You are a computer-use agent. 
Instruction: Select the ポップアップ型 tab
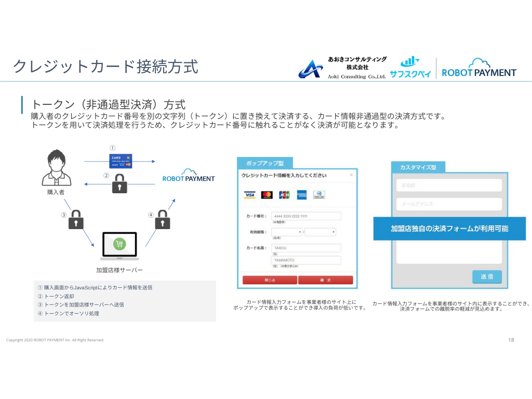click(x=265, y=163)
